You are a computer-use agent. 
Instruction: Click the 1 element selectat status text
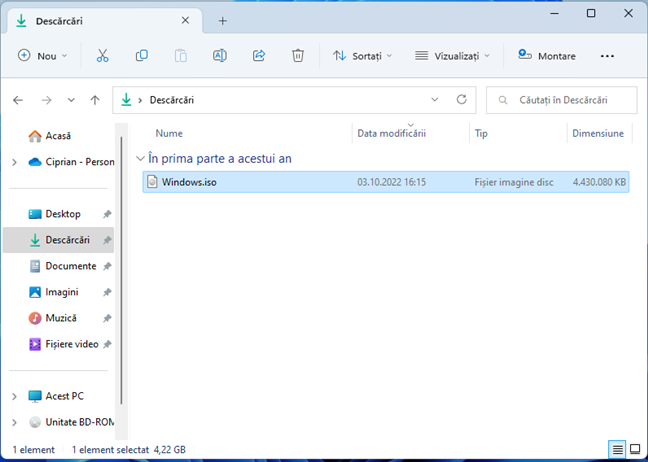pos(110,450)
